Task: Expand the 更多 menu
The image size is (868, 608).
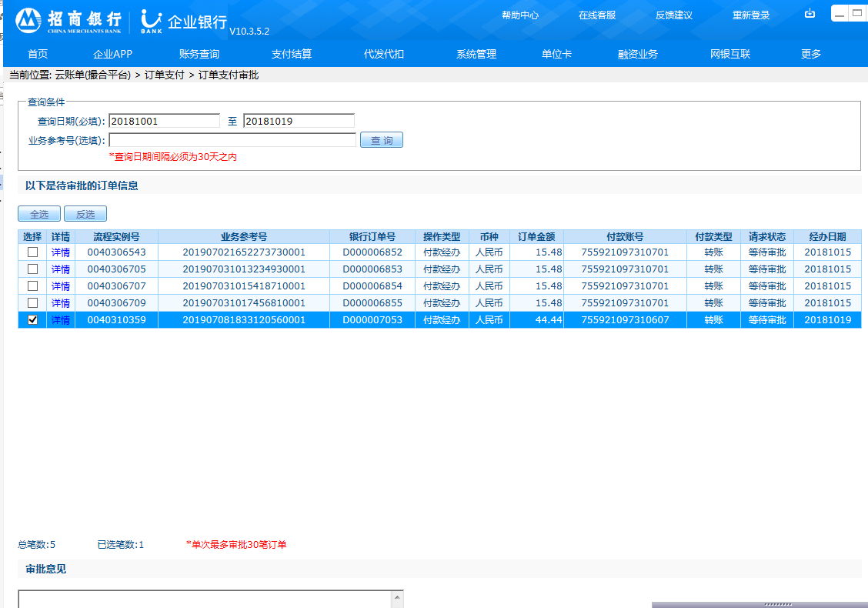Action: 811,54
